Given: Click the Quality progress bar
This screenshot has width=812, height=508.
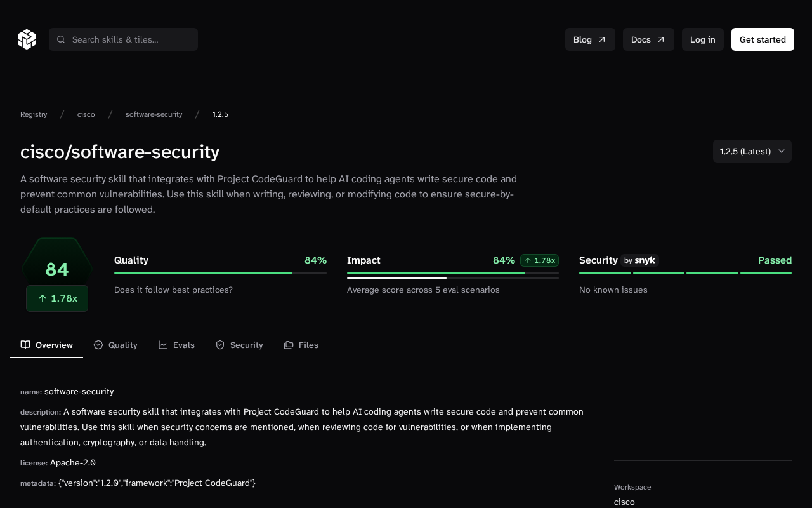Looking at the screenshot, I should tap(220, 273).
